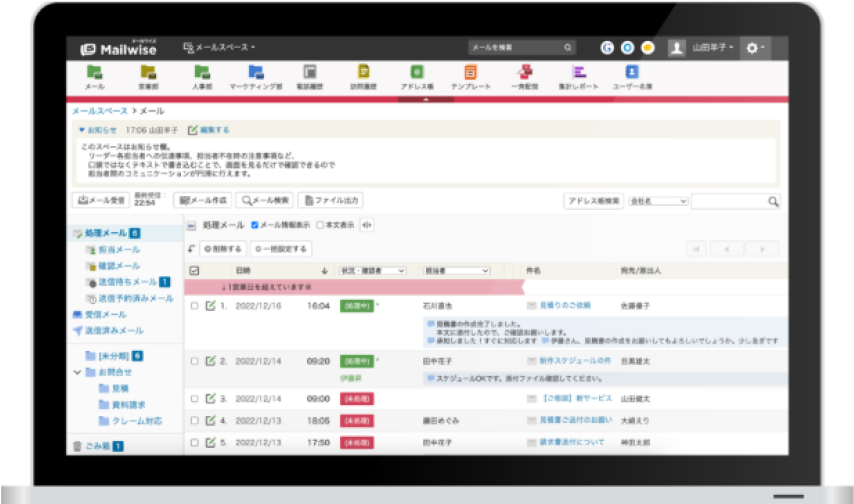
Task: Open the 会社名 search field dropdown
Action: (658, 201)
